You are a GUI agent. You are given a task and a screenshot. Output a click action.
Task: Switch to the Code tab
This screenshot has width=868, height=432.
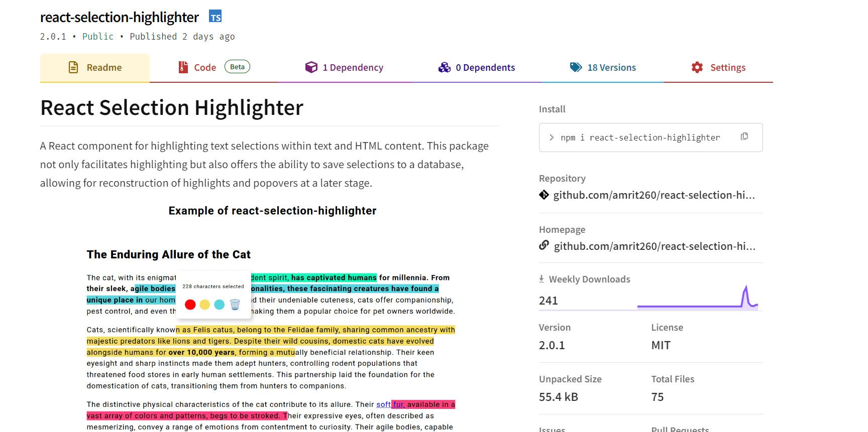pos(204,68)
